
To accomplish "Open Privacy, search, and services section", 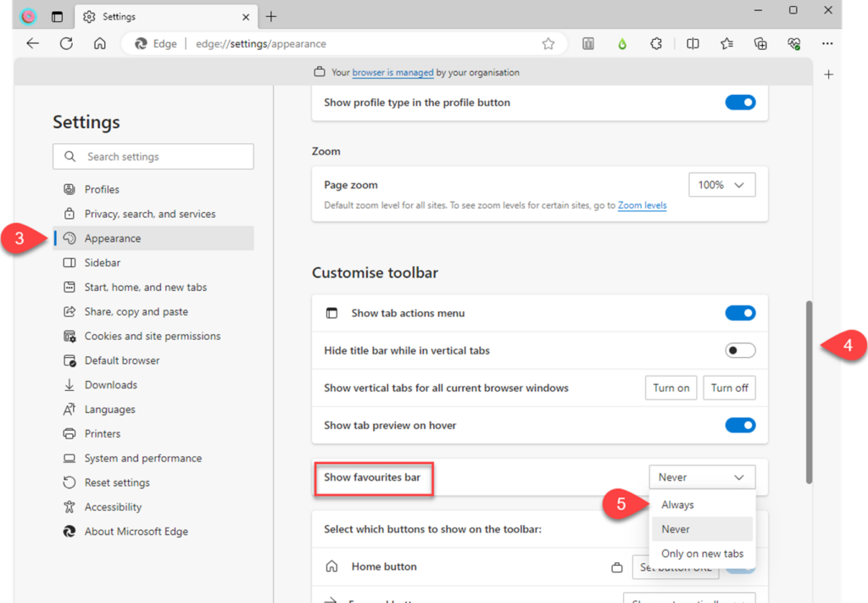I will [x=153, y=214].
